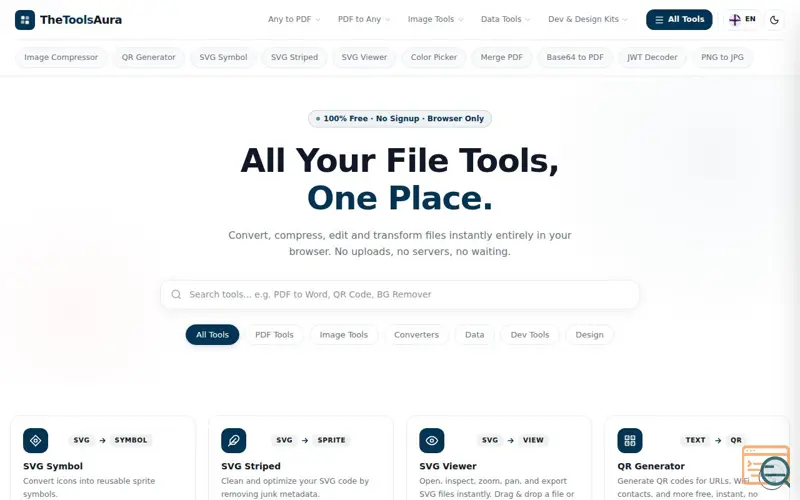
Task: Click the SVG Symbol card diamond icon
Action: pos(36,440)
